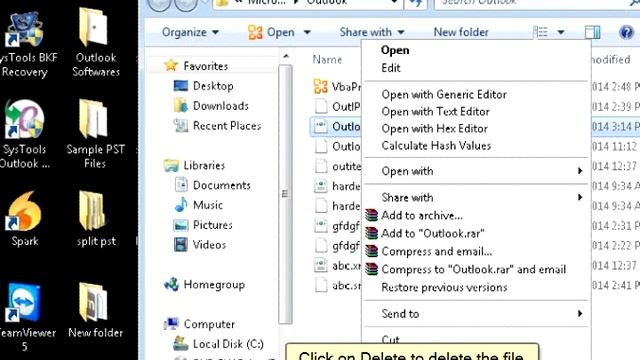Image resolution: width=640 pixels, height=360 pixels.
Task: Select the OutlP file row
Action: coord(337,107)
